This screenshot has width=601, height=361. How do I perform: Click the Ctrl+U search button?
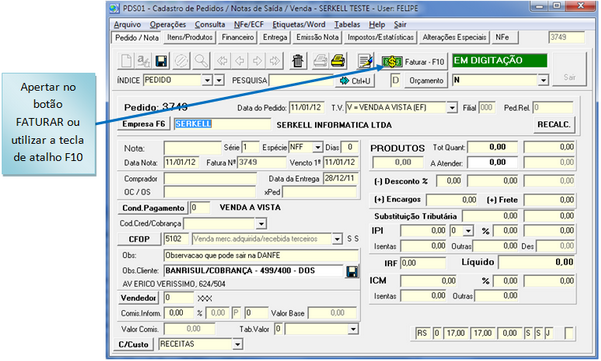[x=355, y=81]
